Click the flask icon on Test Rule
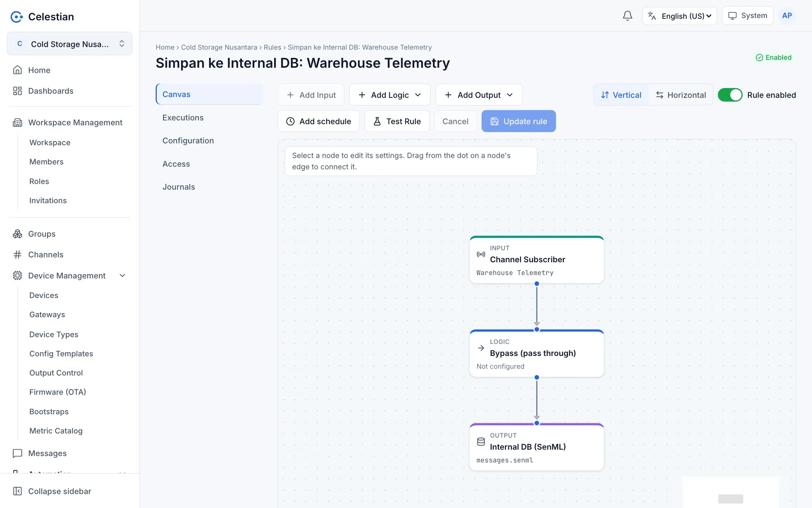 pyautogui.click(x=377, y=121)
